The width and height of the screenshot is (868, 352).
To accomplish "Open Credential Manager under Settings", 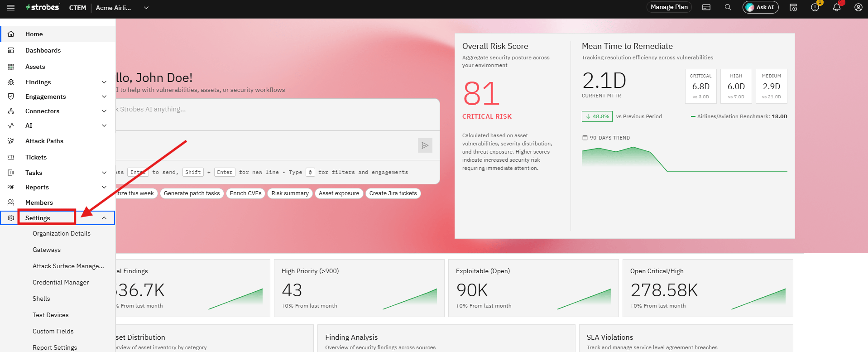I will click(61, 282).
